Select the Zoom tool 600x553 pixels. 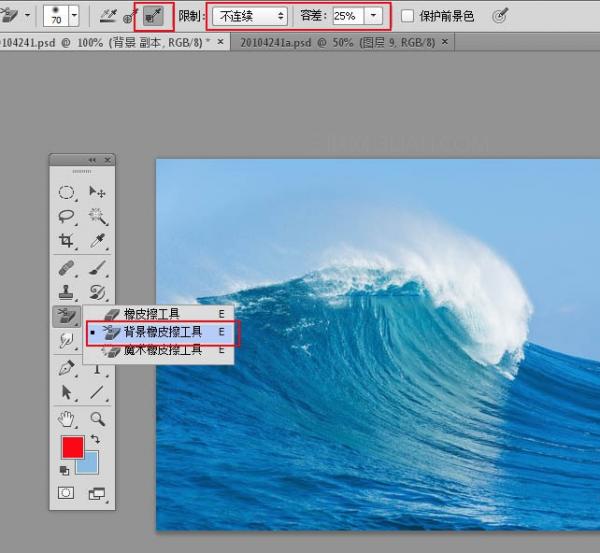97,419
